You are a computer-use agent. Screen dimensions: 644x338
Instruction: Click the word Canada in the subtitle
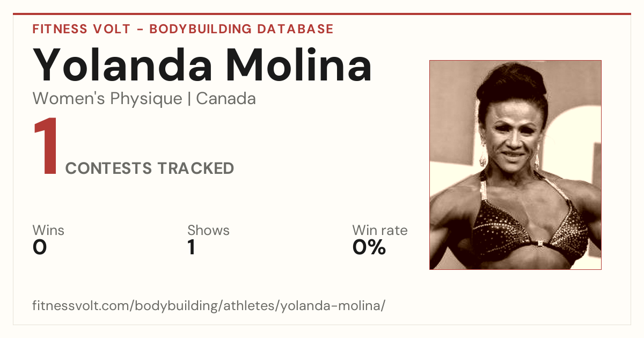tap(226, 99)
